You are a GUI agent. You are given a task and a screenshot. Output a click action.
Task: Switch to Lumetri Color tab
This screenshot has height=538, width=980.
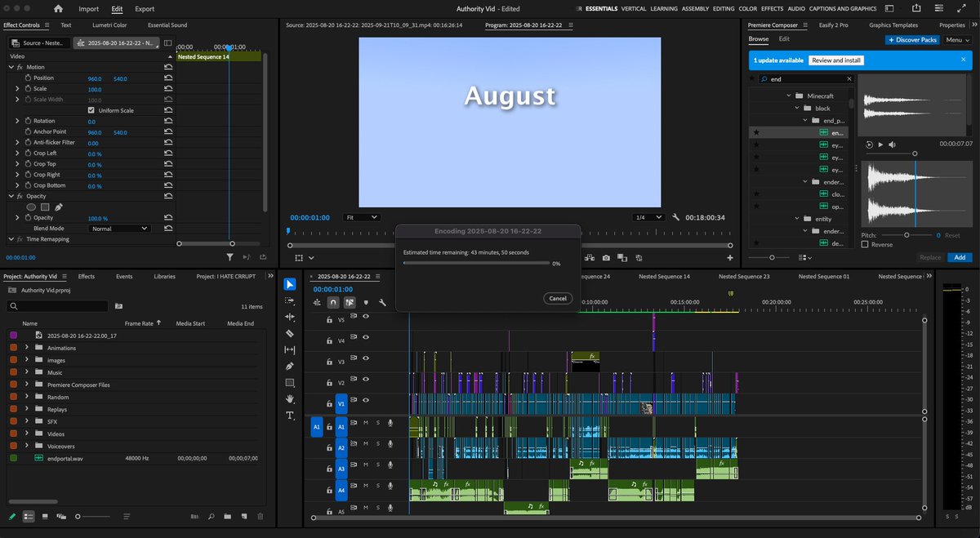pos(109,25)
